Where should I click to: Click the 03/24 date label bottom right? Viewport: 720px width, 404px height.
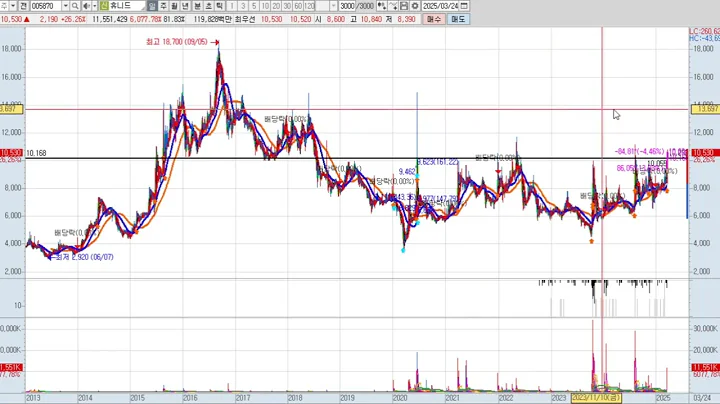click(702, 398)
